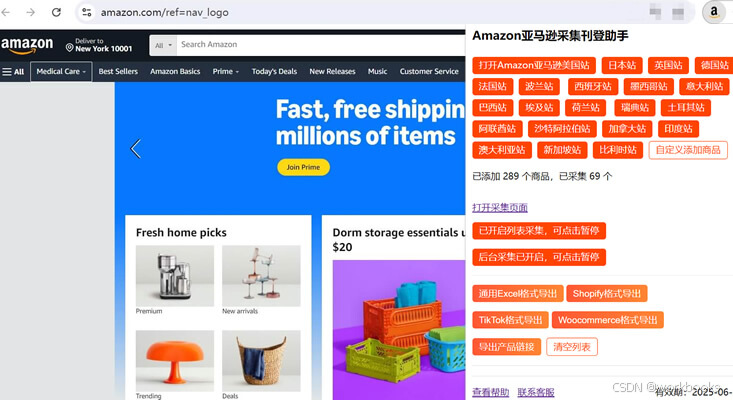733x400 pixels.
Task: Open the hamburger All menu
Action: point(13,71)
